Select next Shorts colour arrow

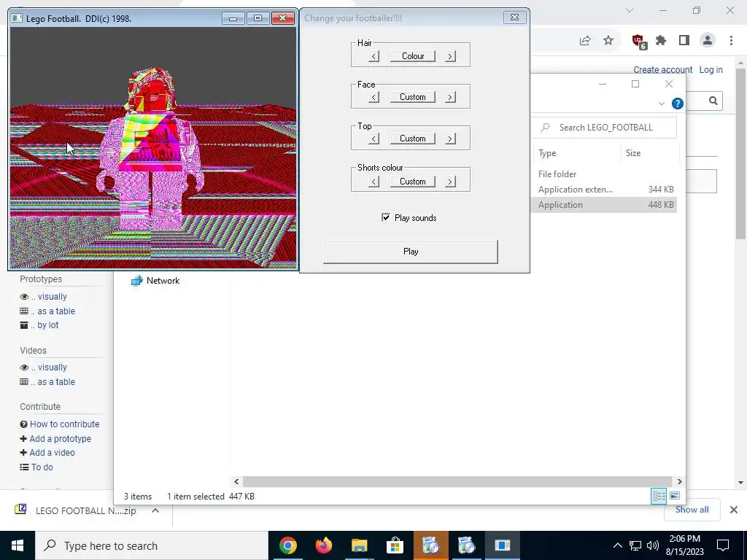pyautogui.click(x=449, y=182)
